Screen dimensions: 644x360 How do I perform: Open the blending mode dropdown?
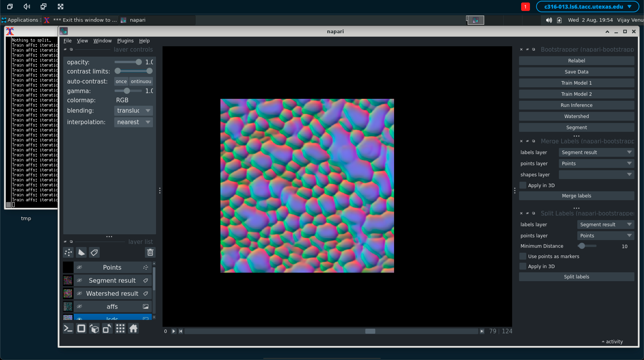click(133, 110)
